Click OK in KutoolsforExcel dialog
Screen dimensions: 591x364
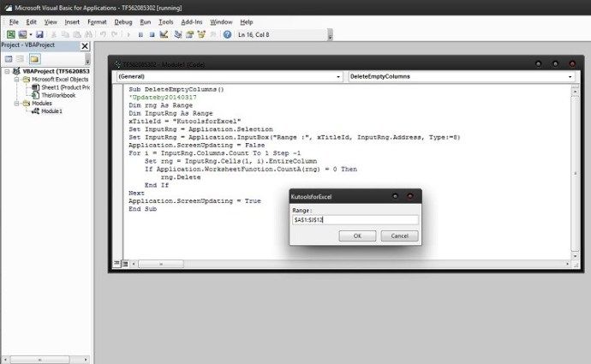tap(357, 236)
